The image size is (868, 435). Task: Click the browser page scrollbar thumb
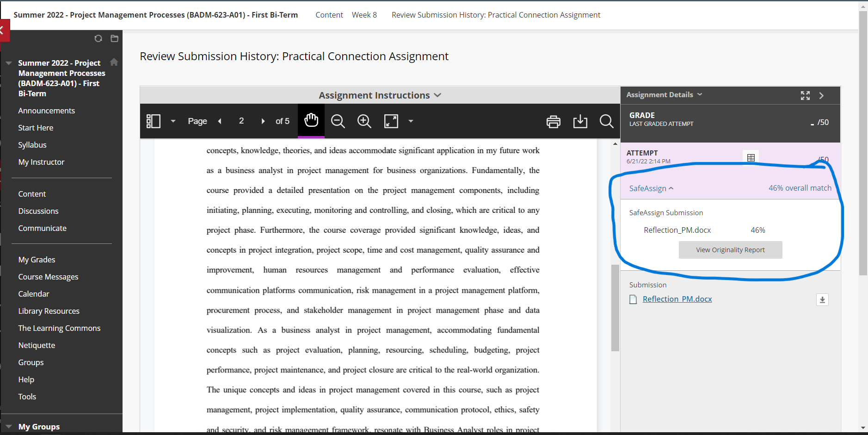(863, 143)
